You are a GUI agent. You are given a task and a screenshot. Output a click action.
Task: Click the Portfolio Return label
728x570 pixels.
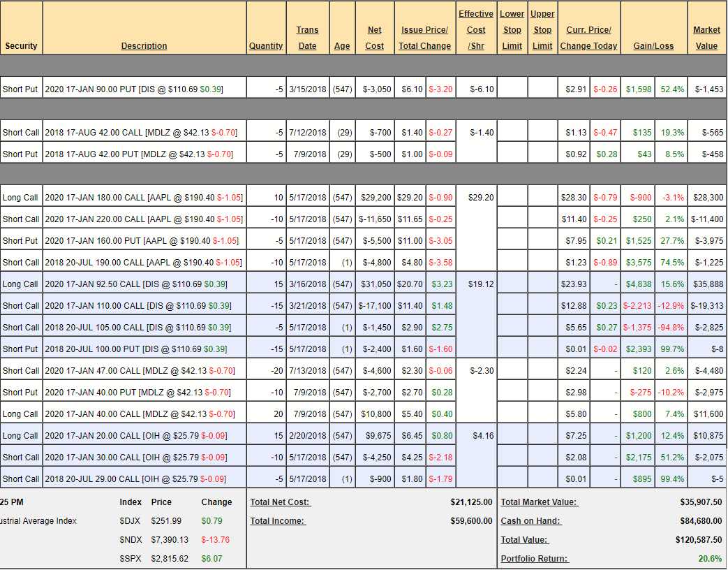pyautogui.click(x=534, y=559)
